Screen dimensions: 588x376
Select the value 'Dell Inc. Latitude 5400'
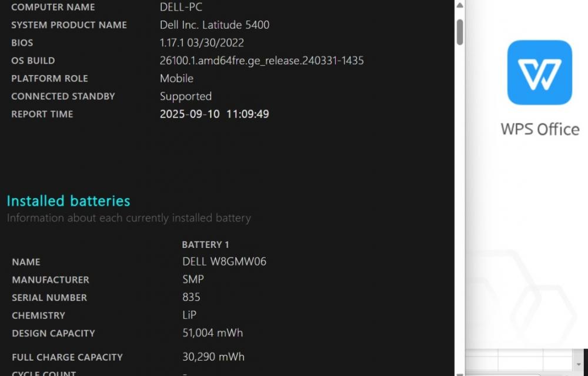215,25
